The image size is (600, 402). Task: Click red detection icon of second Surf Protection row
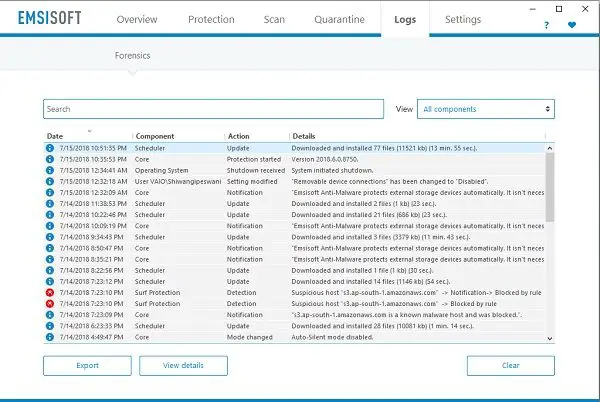[50, 304]
